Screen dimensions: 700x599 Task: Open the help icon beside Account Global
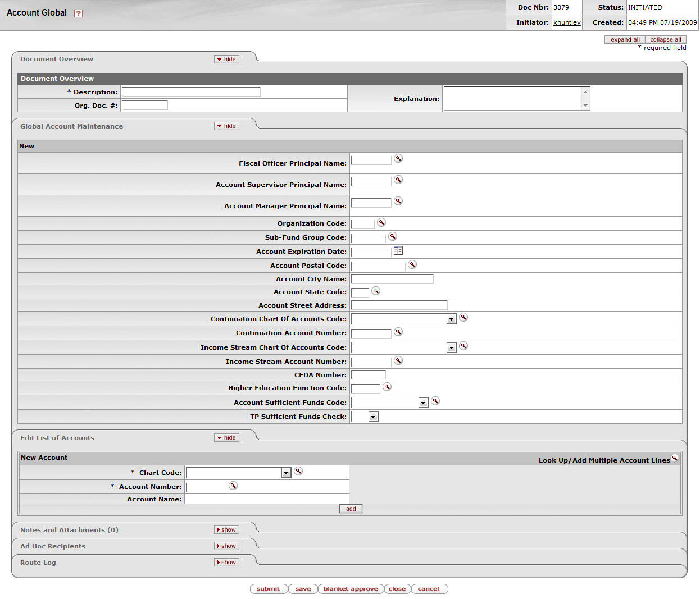click(79, 13)
